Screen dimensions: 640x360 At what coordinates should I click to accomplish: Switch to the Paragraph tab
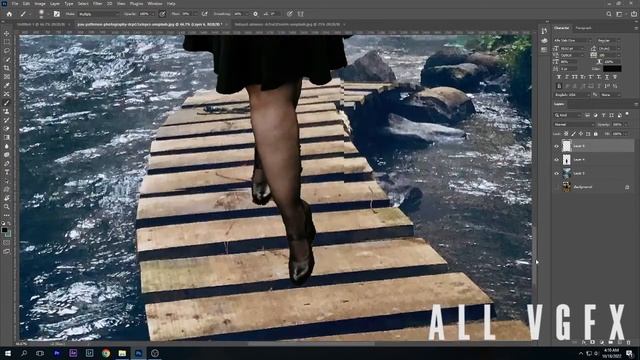pyautogui.click(x=583, y=28)
